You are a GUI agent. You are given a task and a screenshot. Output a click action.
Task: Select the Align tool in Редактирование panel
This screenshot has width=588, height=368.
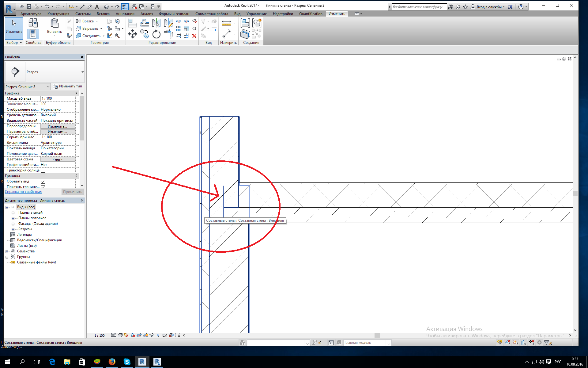pos(132,23)
